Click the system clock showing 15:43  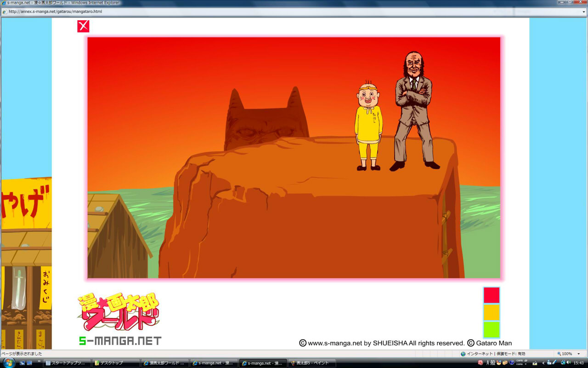click(578, 363)
